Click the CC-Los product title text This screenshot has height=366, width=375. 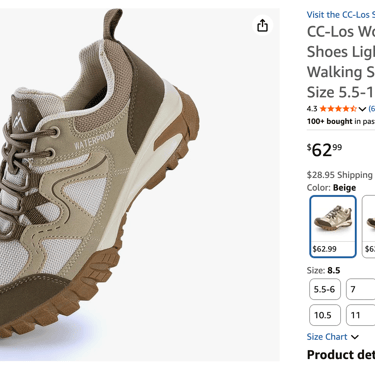point(341,62)
